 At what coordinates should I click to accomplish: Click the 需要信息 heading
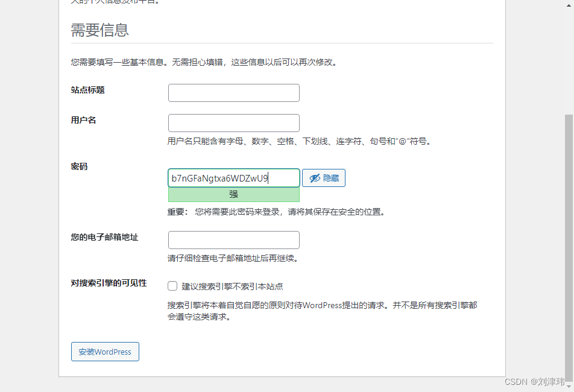(99, 30)
